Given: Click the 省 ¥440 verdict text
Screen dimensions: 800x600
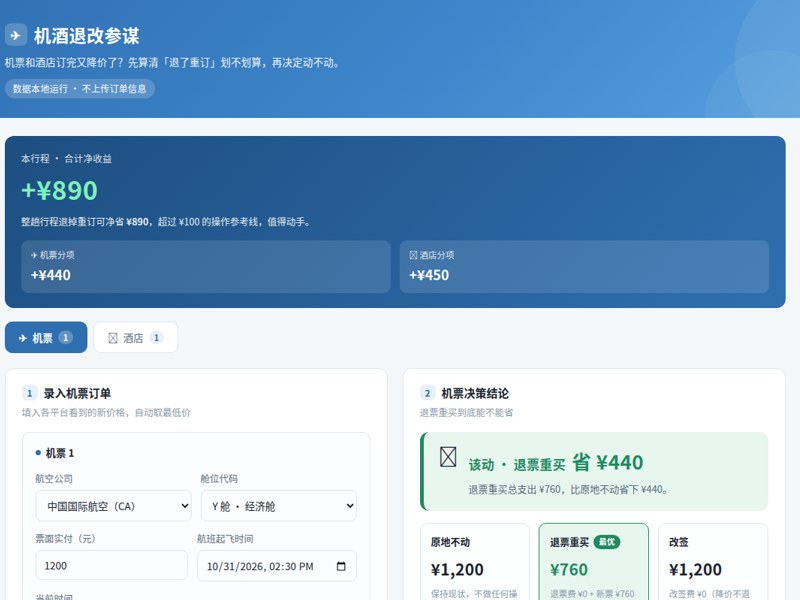Looking at the screenshot, I should [607, 462].
